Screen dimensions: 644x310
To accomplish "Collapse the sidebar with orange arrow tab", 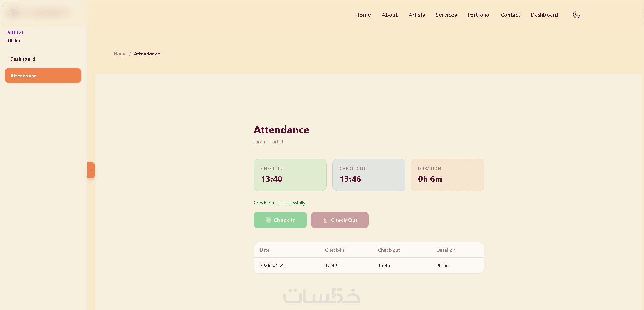I will pyautogui.click(x=91, y=170).
